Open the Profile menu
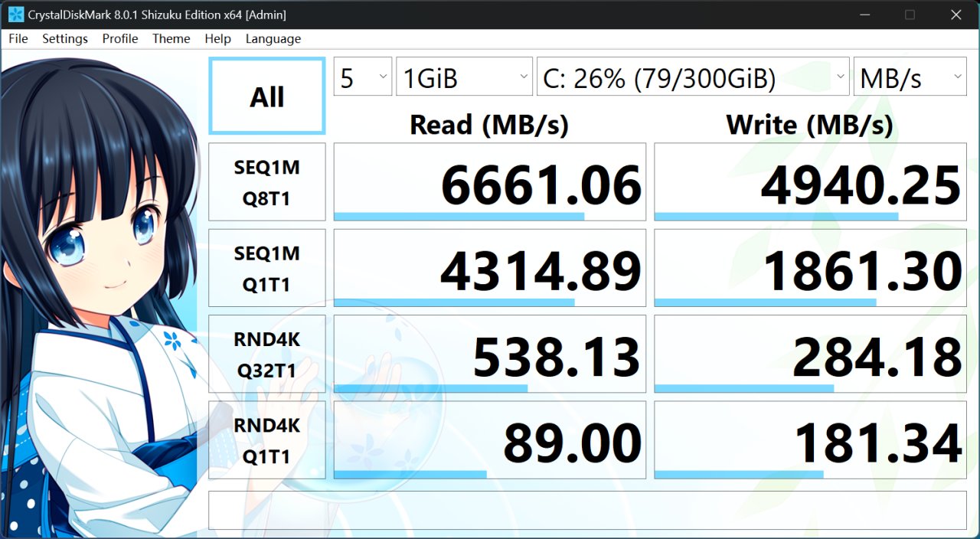980x539 pixels. point(120,39)
